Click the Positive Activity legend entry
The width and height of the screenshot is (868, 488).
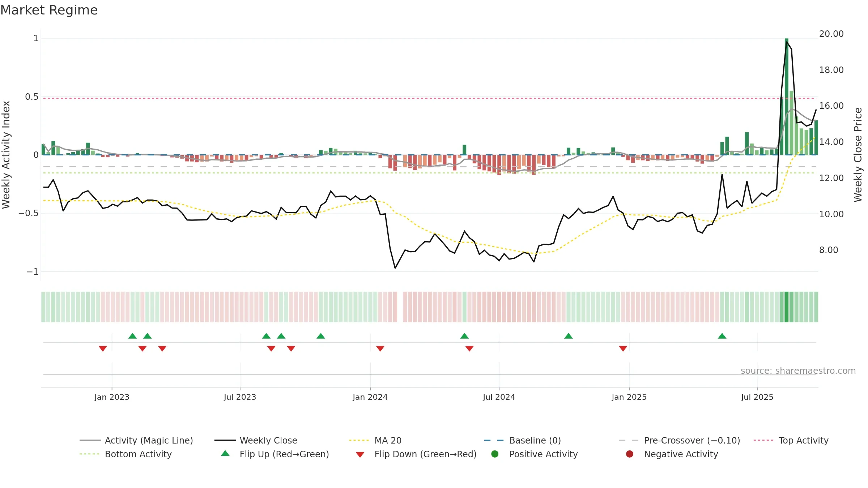(534, 454)
